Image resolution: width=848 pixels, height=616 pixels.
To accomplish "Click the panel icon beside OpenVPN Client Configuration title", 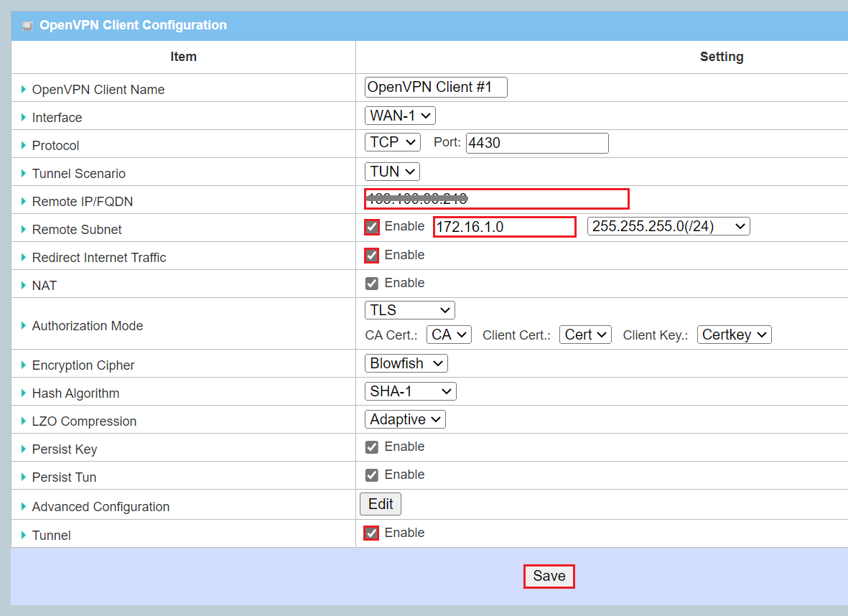I will coord(27,25).
